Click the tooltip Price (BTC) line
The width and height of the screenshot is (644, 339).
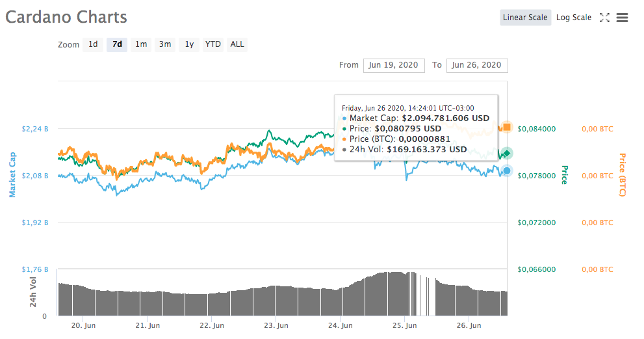396,139
